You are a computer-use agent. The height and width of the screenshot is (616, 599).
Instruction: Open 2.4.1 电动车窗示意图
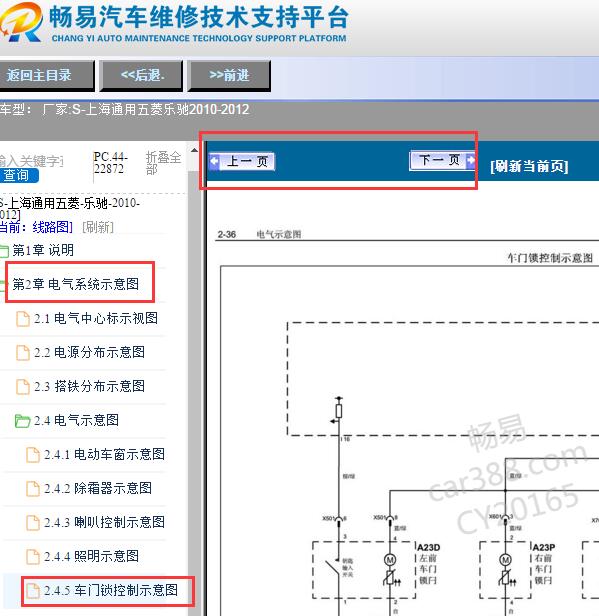(104, 455)
